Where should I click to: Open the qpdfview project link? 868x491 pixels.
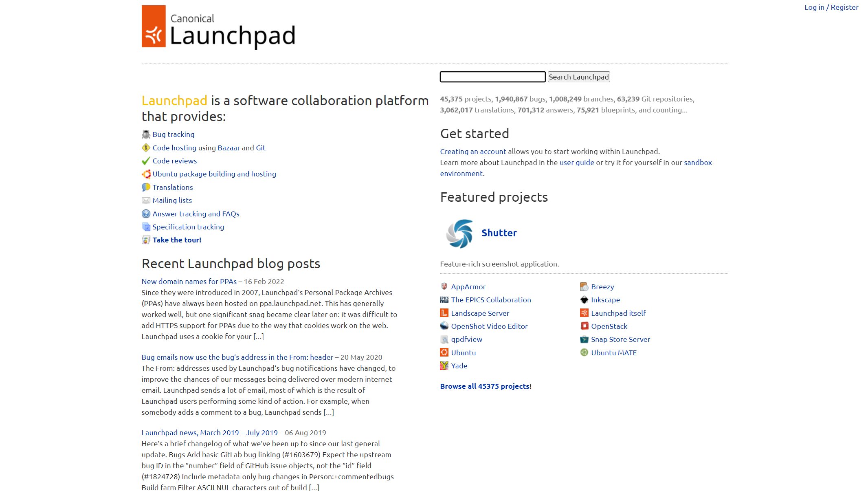[466, 339]
